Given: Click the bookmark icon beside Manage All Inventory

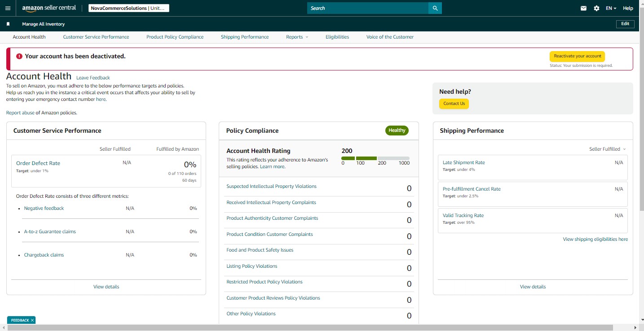Looking at the screenshot, I should (x=8, y=24).
